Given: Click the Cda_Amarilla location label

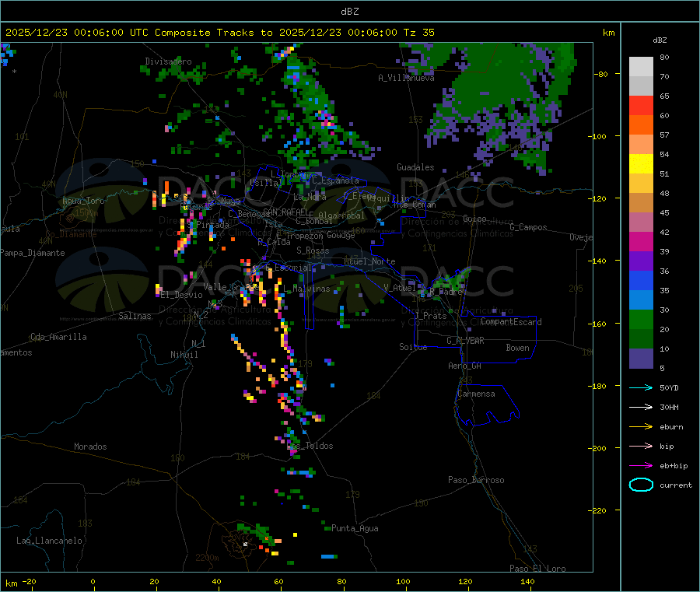Looking at the screenshot, I should point(59,337).
